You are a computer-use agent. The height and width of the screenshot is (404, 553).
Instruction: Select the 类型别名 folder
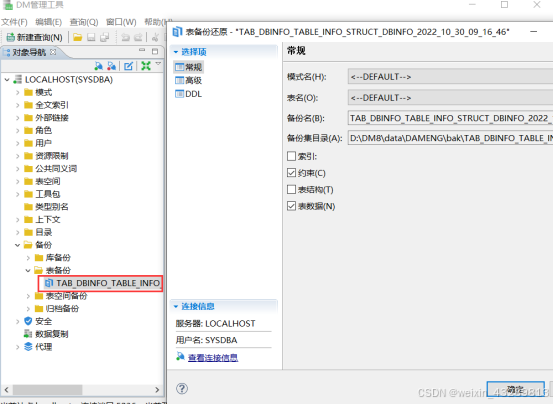click(51, 207)
